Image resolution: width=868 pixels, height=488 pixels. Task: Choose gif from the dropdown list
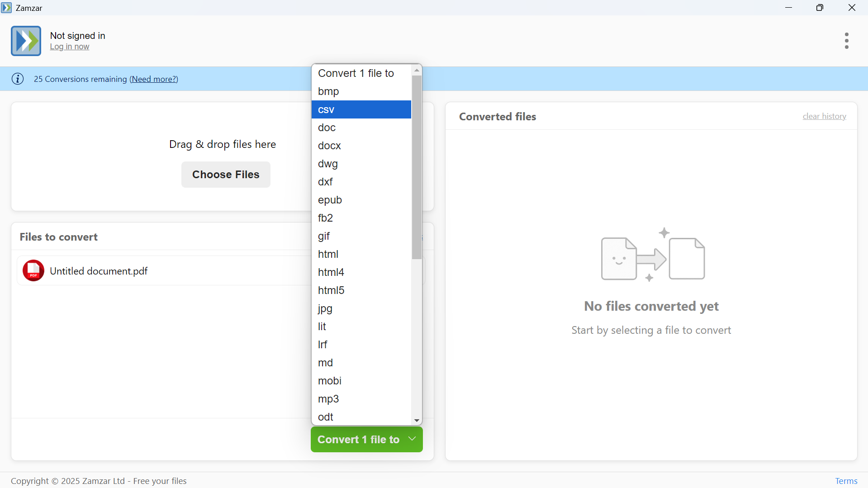coord(361,236)
